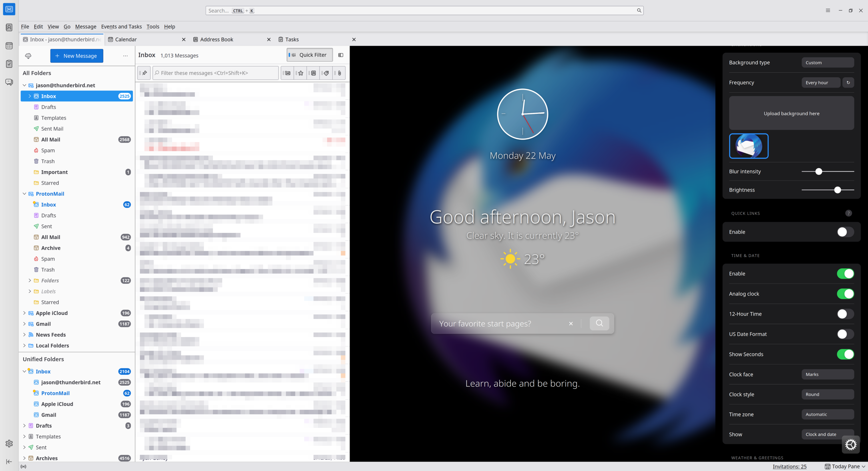This screenshot has height=471, width=868.
Task: Enable the Quick Links toggle
Action: click(845, 232)
